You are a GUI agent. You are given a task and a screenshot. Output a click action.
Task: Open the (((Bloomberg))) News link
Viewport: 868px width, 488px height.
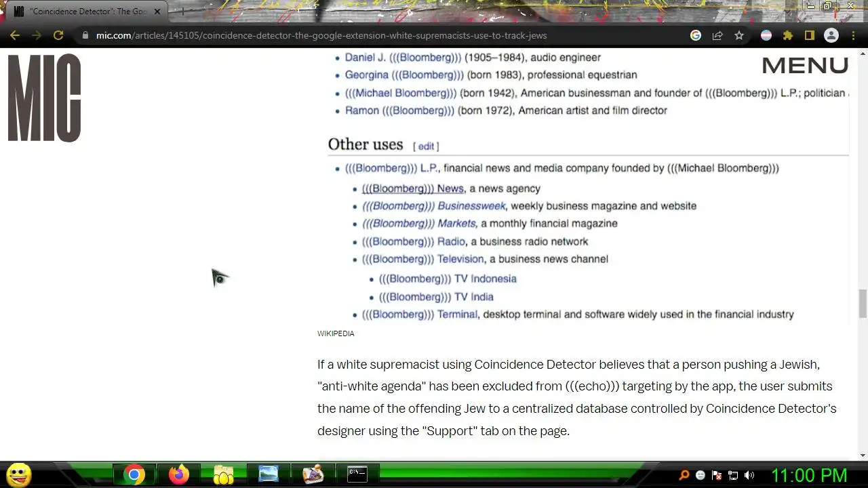coord(412,188)
